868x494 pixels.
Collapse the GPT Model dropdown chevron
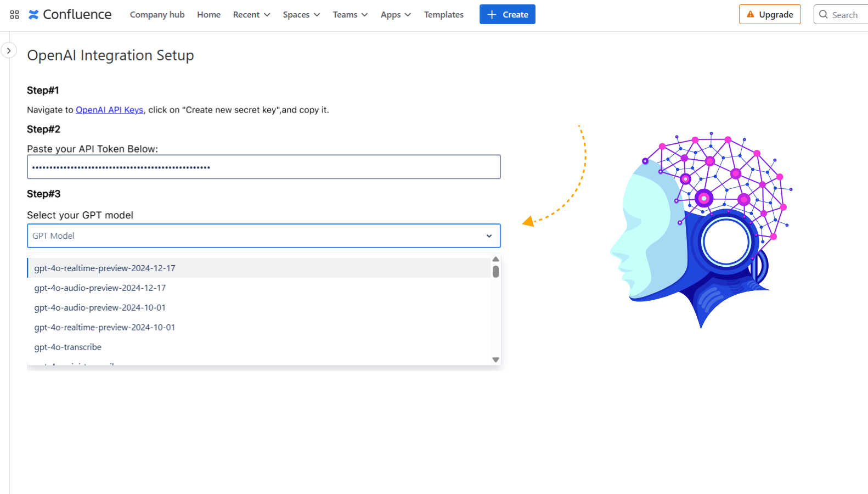click(x=489, y=236)
